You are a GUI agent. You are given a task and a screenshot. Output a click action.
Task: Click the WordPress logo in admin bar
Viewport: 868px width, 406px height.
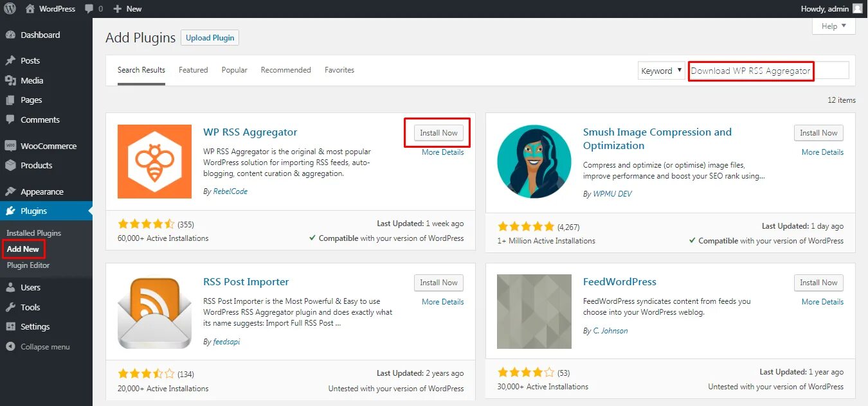tap(10, 8)
